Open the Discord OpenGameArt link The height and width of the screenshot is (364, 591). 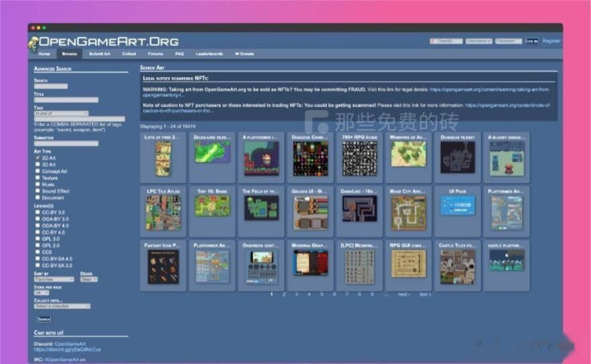[70, 344]
